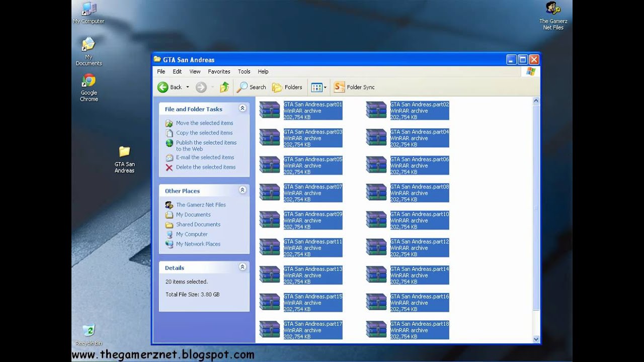Image resolution: width=644 pixels, height=362 pixels.
Task: Click the scrollbar up arrow
Action: (536, 101)
